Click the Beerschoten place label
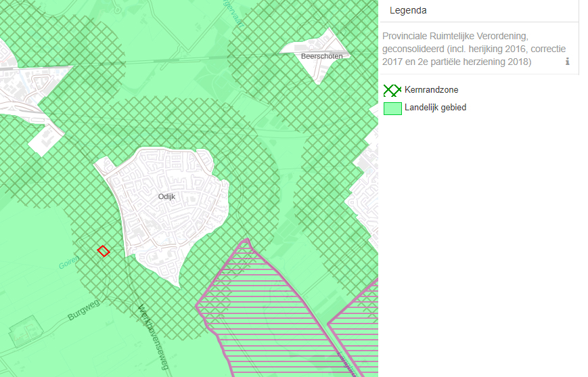 tap(321, 56)
